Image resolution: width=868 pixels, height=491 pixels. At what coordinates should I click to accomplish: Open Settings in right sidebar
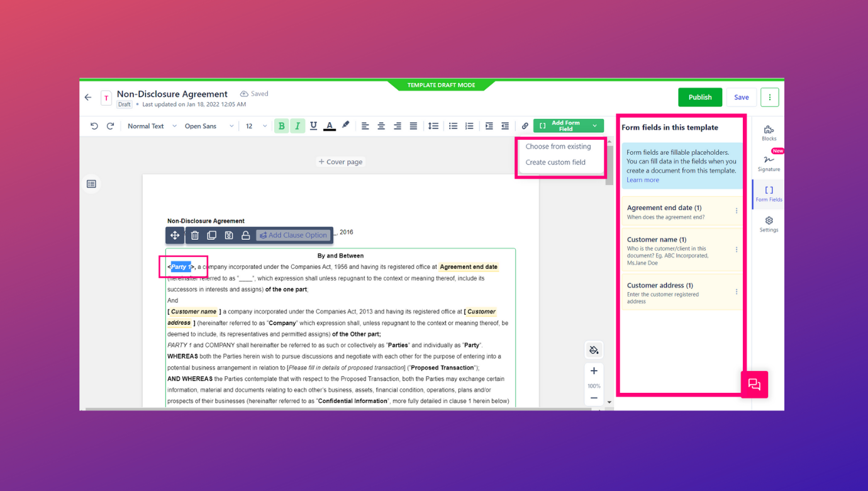[x=769, y=224]
